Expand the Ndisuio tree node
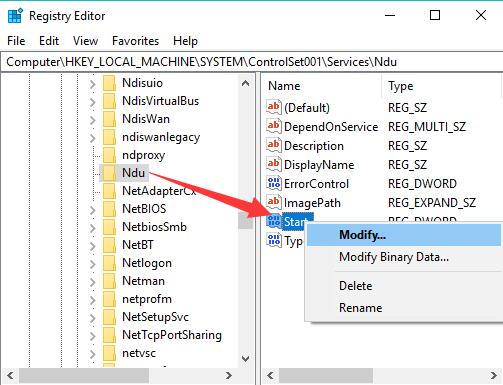This screenshot has height=385, width=503. (x=93, y=84)
